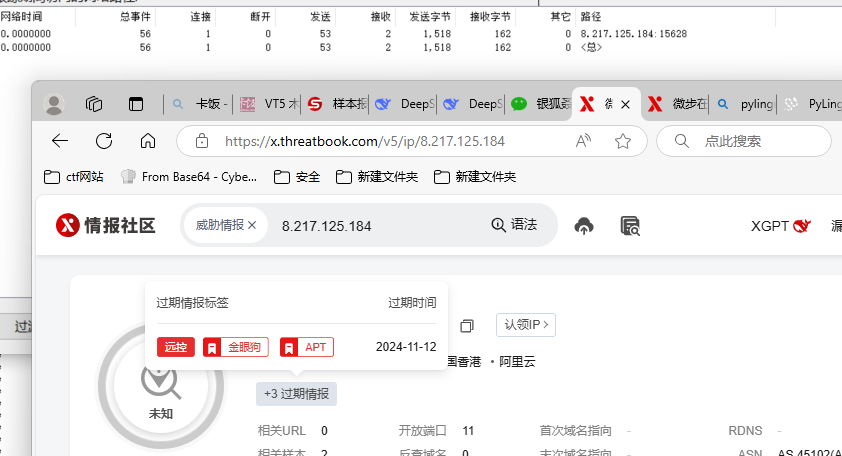Click the 相关URL value 0
The image size is (842, 456).
(324, 431)
